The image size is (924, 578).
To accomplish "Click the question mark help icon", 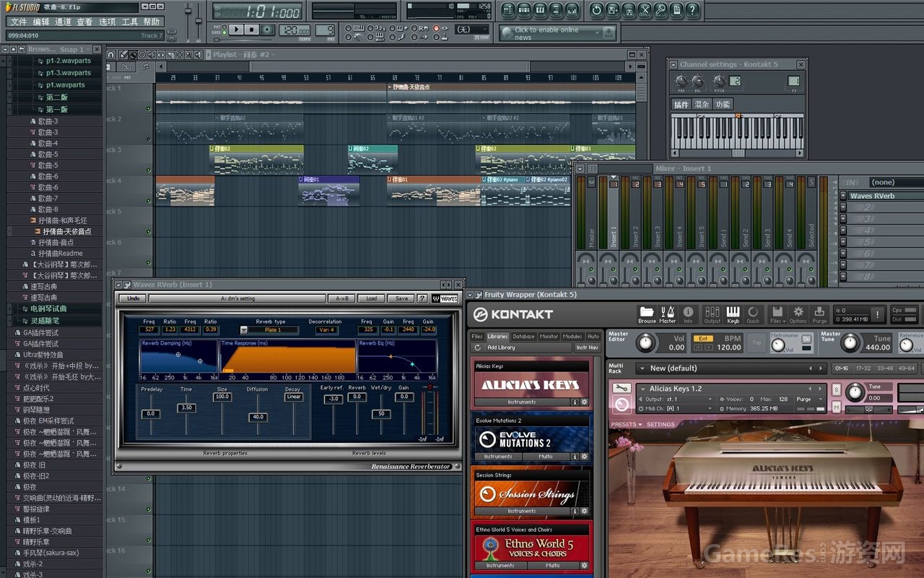I will pos(693,10).
